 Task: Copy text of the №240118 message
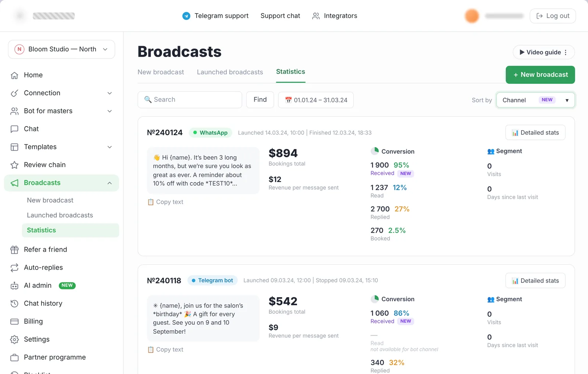point(165,350)
